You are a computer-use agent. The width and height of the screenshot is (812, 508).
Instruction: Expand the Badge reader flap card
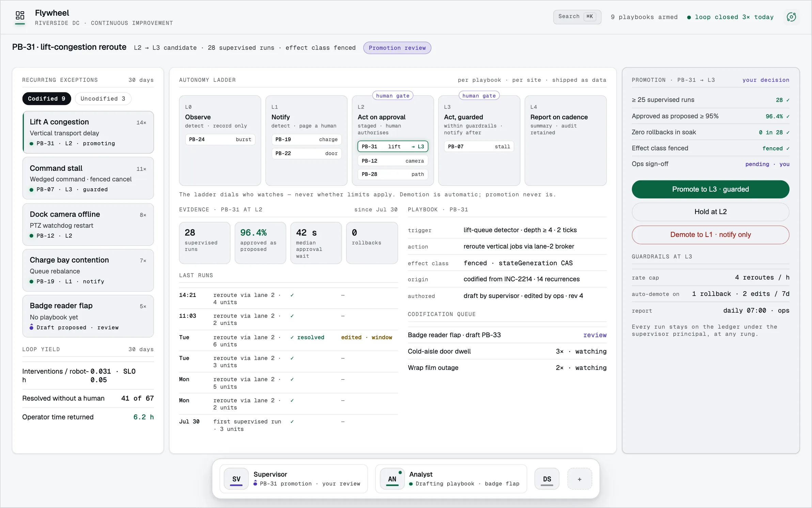(88, 316)
